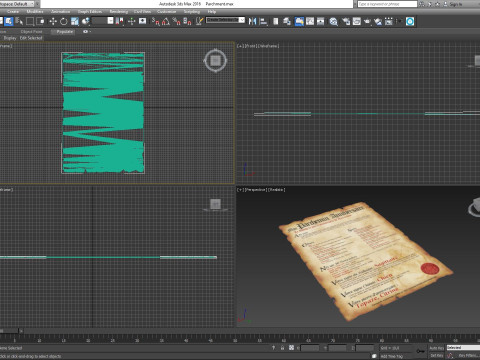This screenshot has width=480, height=360.
Task: Click Select and Place tool
Action: click(x=85, y=21)
